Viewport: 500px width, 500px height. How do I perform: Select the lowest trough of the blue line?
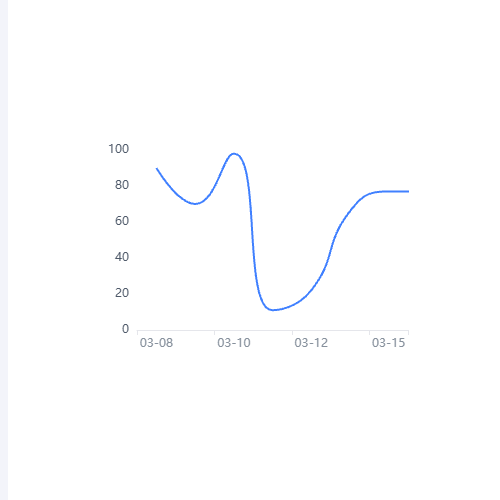[273, 310]
